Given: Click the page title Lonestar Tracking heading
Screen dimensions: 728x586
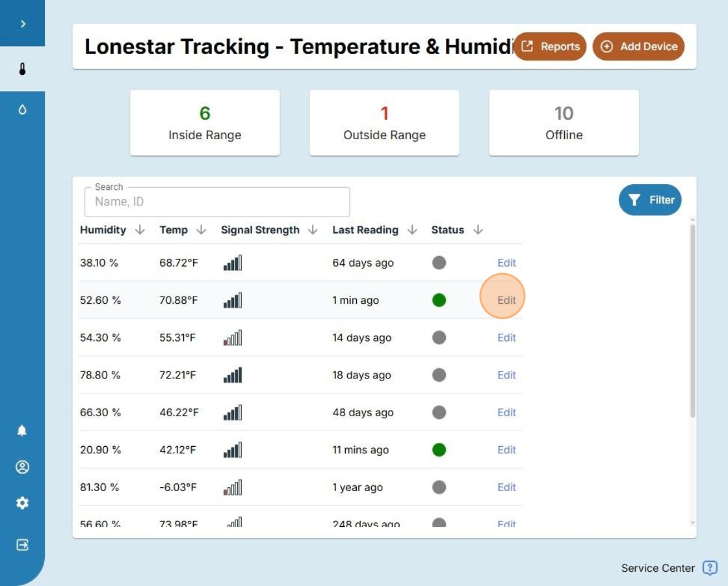Looking at the screenshot, I should point(300,46).
